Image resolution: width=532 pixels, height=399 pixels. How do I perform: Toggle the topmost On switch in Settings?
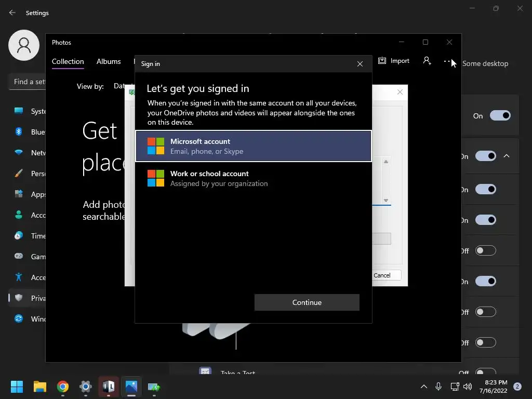500,116
